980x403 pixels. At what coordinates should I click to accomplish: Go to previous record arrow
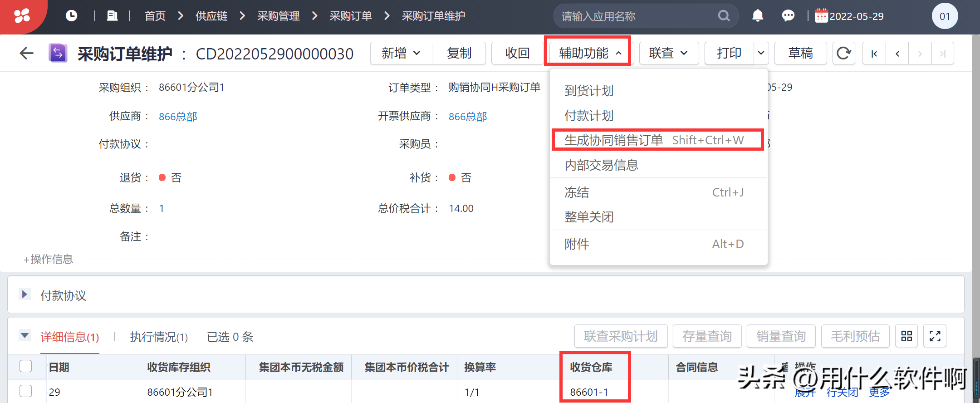coord(897,54)
